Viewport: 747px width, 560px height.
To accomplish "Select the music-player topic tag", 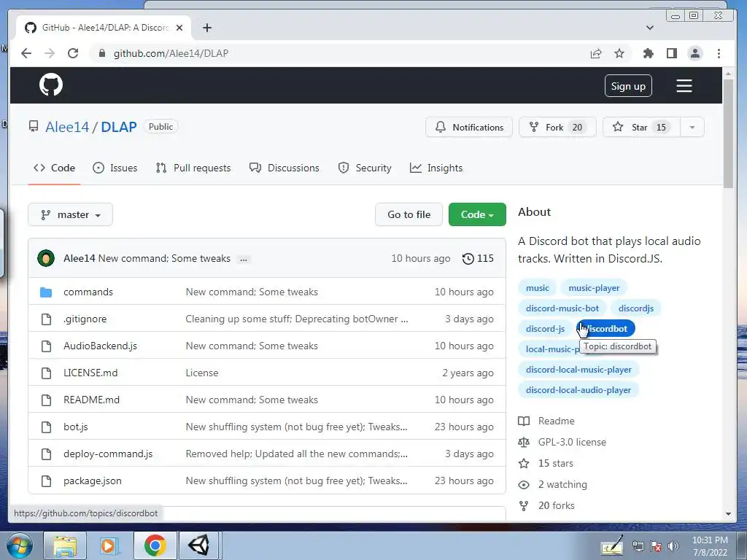I will 594,287.
